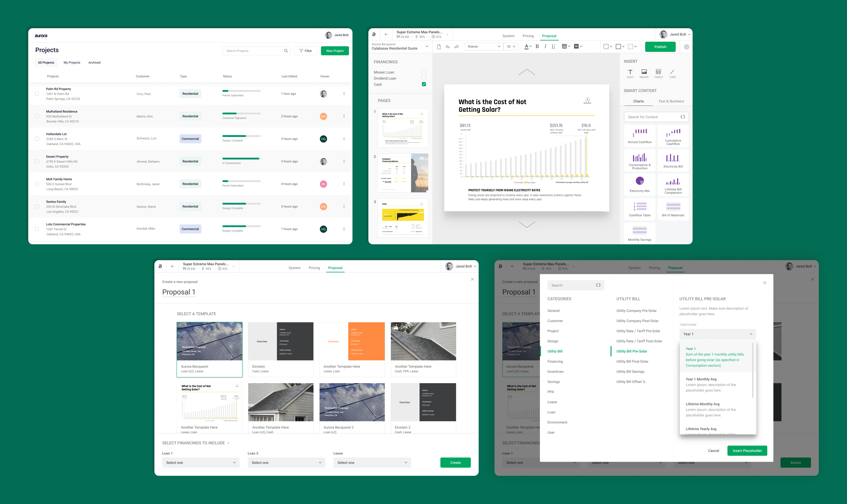This screenshot has width=847, height=504.
Task: Open the font color picker in the editor toolbar
Action: click(528, 47)
